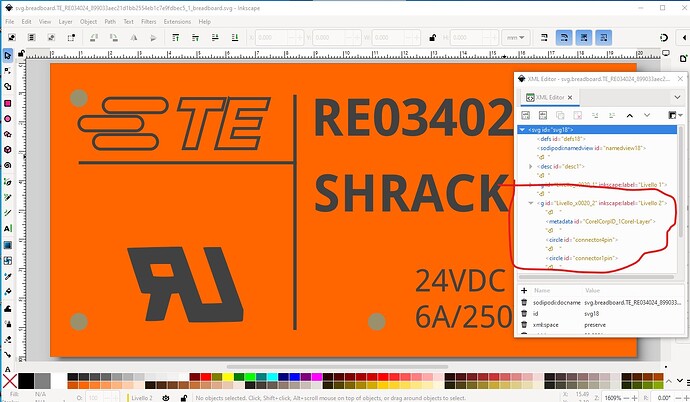Image resolution: width=690 pixels, height=402 pixels.
Task: Click indent node icon in XML Editor
Action: [x=612, y=115]
